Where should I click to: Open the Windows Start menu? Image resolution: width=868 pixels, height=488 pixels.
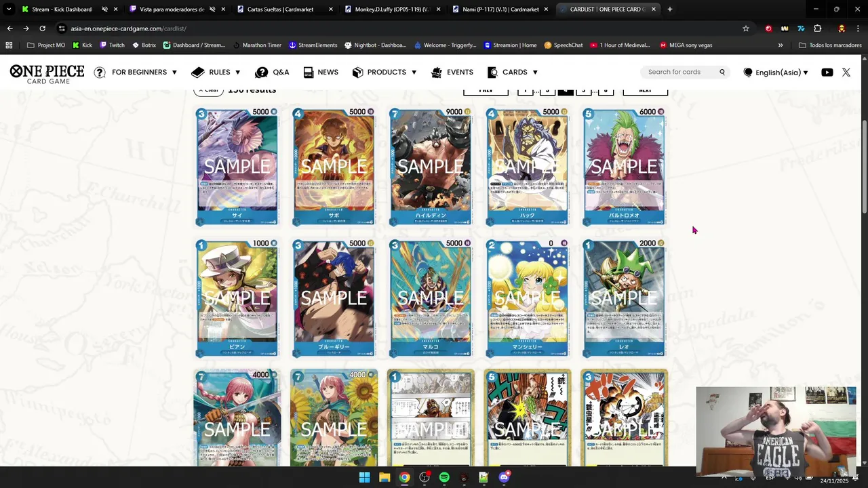(364, 477)
